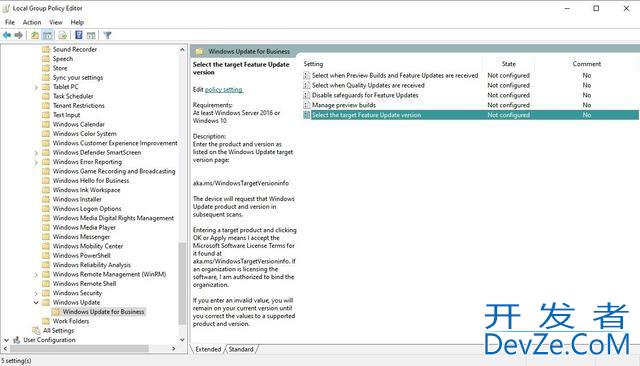
Task: Expand the Windows Security tree node
Action: [36, 293]
